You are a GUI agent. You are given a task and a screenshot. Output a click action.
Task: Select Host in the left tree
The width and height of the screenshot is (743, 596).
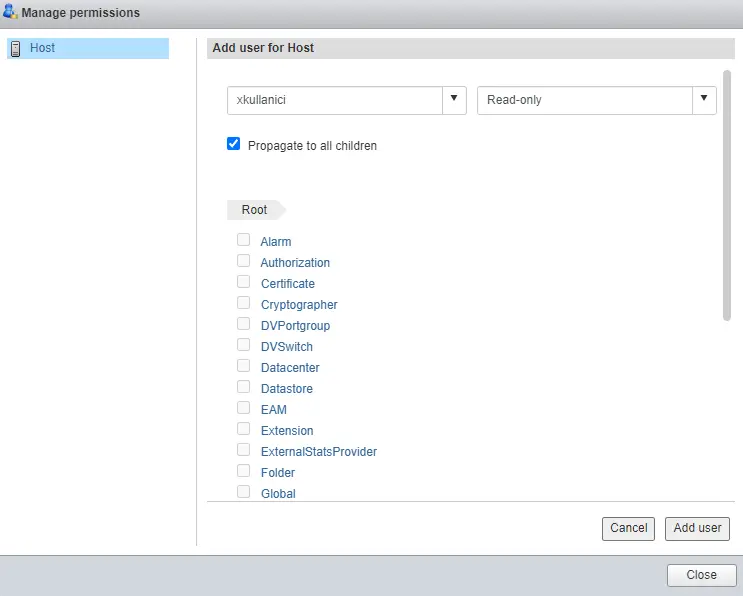pyautogui.click(x=43, y=48)
